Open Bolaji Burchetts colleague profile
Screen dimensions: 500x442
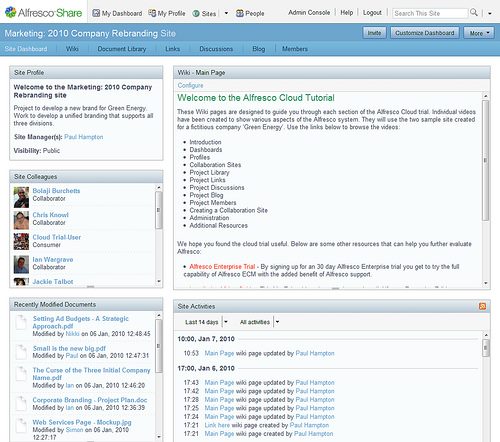(x=56, y=191)
